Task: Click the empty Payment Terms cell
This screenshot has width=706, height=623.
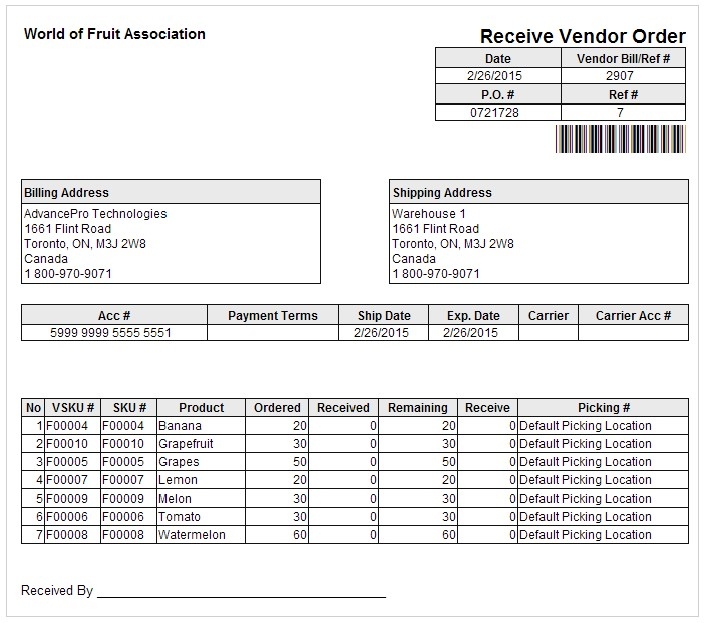Action: click(272, 333)
